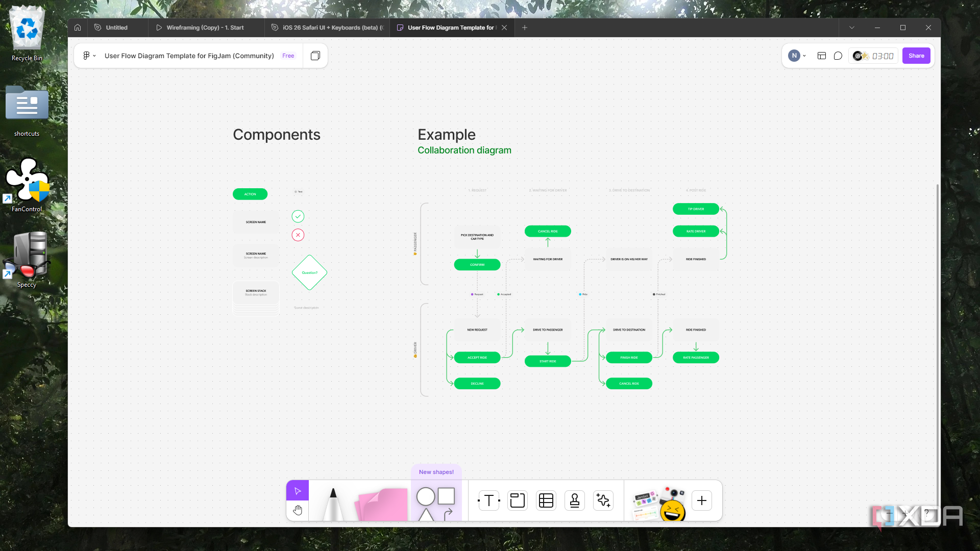Select the circle shape tool
Viewport: 980px width, 551px height.
coord(426,496)
